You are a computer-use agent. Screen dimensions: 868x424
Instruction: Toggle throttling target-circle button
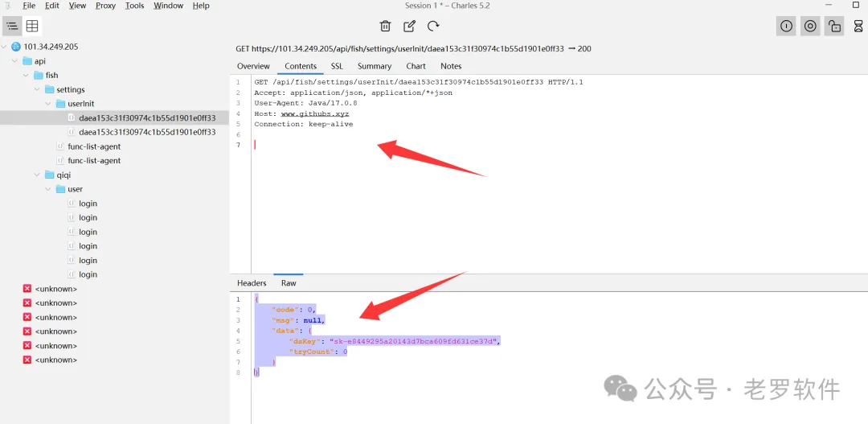tap(810, 26)
